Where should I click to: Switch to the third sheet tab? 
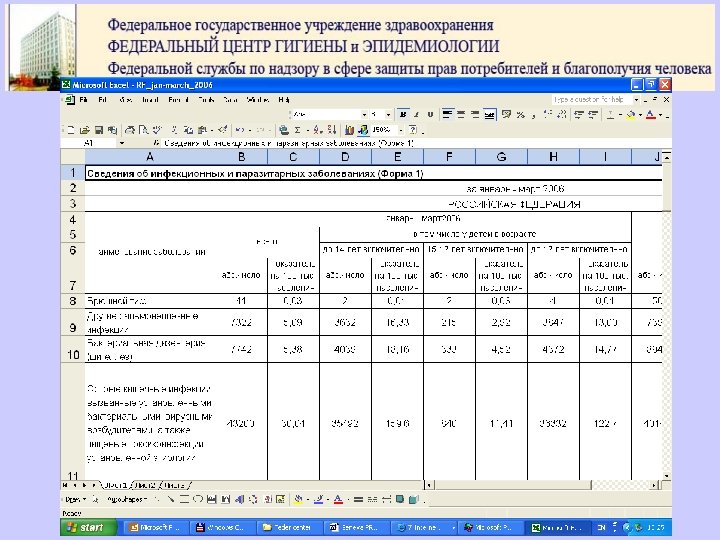[x=174, y=485]
